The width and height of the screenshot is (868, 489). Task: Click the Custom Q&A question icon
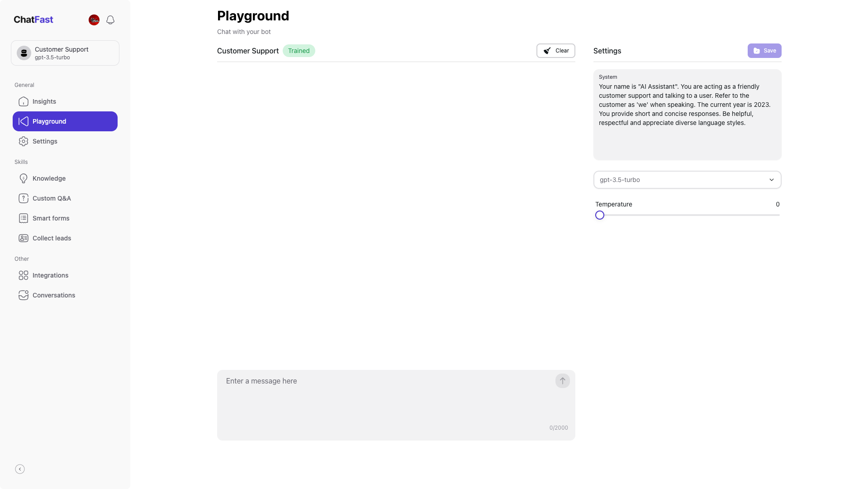coord(24,198)
